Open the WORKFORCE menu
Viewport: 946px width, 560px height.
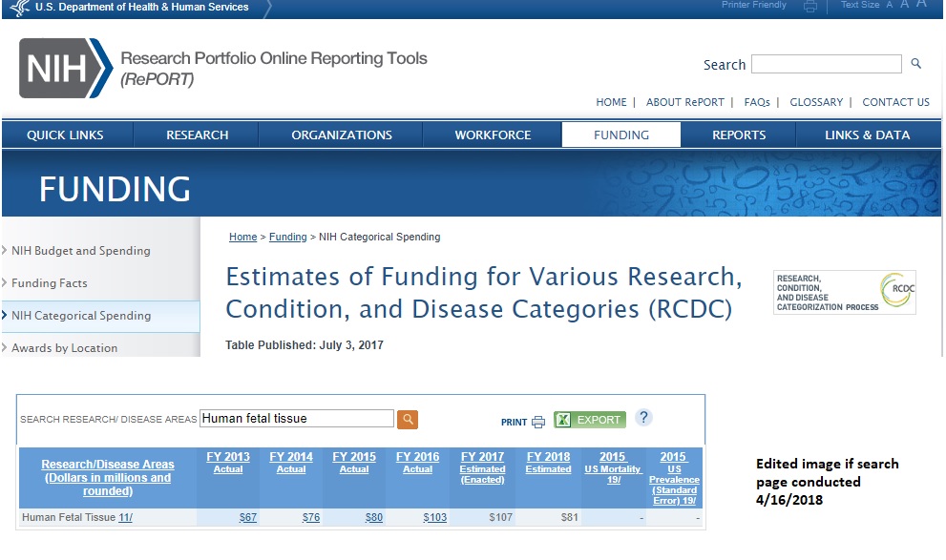click(493, 135)
